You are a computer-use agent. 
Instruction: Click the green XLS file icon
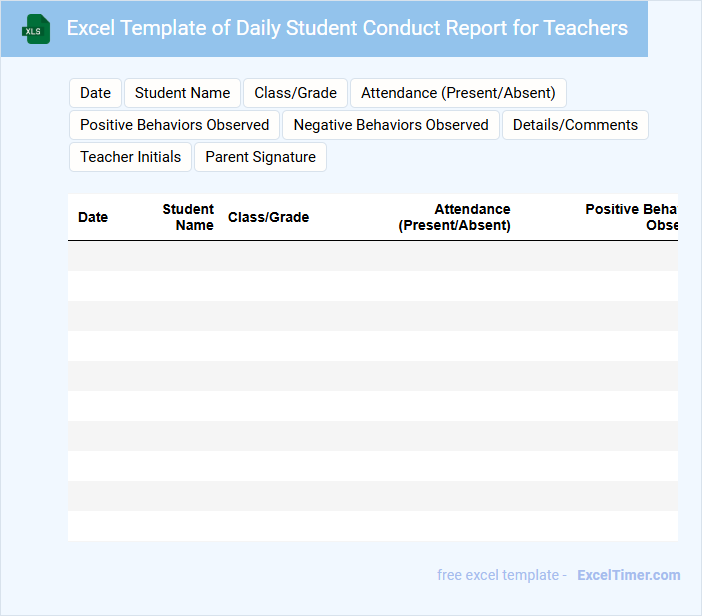pyautogui.click(x=36, y=29)
